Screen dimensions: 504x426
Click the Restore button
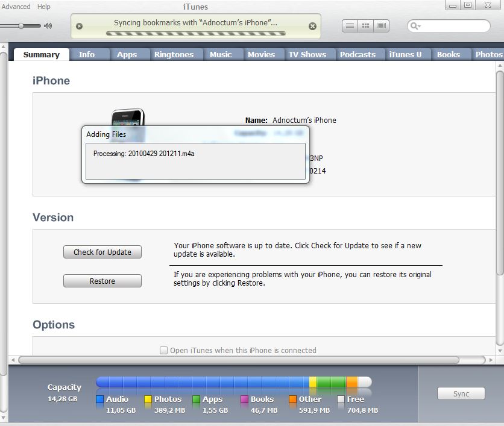click(x=102, y=281)
